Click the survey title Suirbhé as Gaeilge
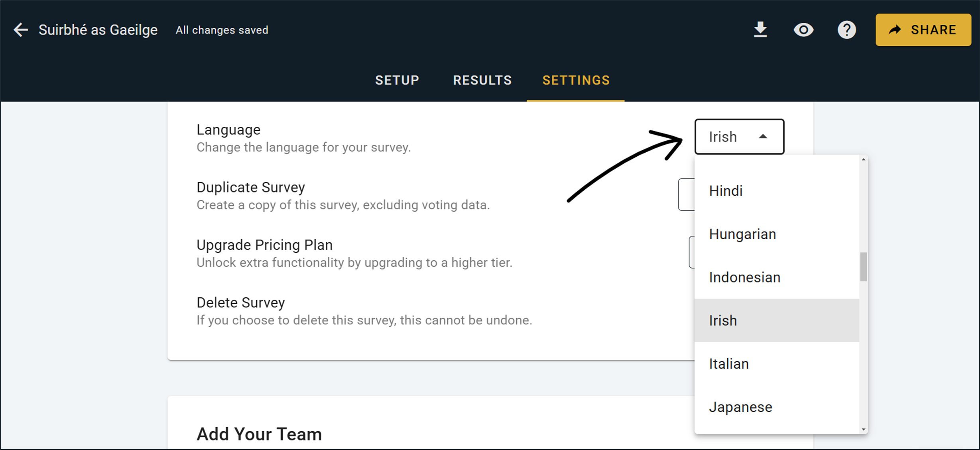Image resolution: width=980 pixels, height=450 pixels. tap(98, 30)
